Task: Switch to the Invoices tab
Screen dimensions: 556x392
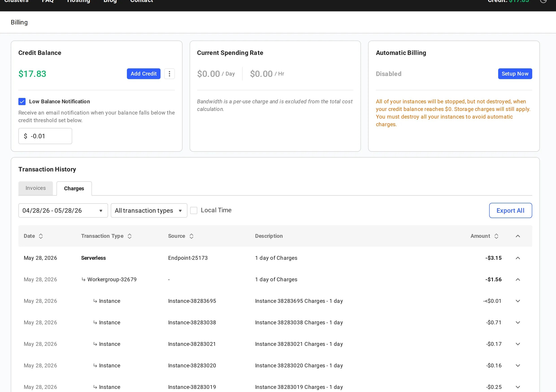Action: pyautogui.click(x=36, y=188)
